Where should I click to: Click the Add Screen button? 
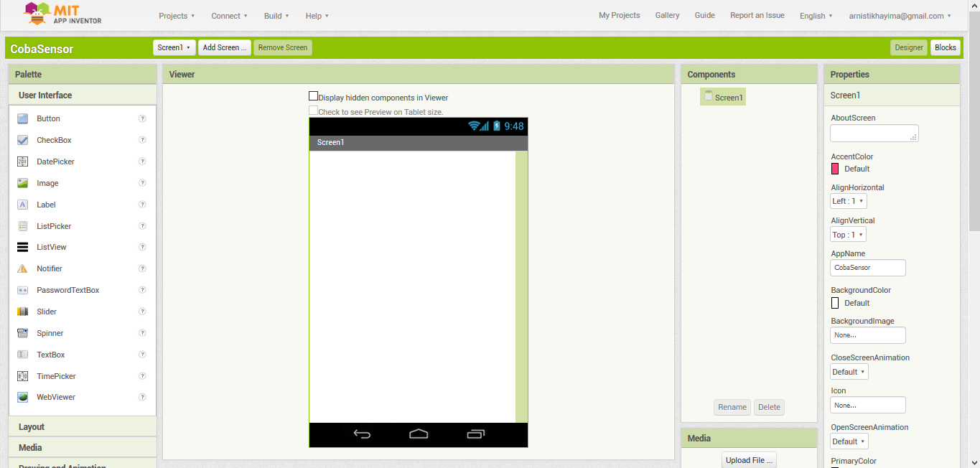tap(224, 47)
